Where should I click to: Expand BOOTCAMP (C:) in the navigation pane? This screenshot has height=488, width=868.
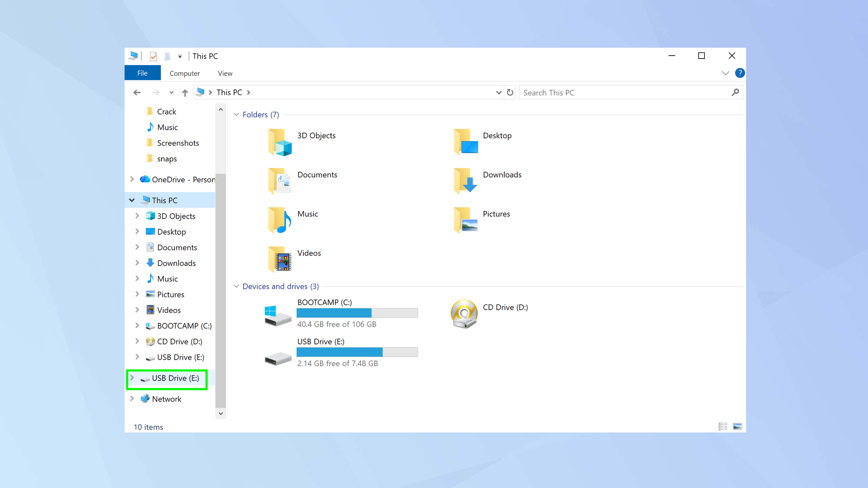[138, 326]
